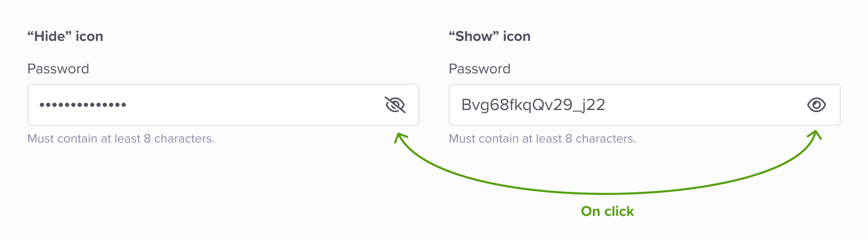Image resolution: width=868 pixels, height=240 pixels.
Task: Click the masked dots text
Action: click(x=83, y=105)
